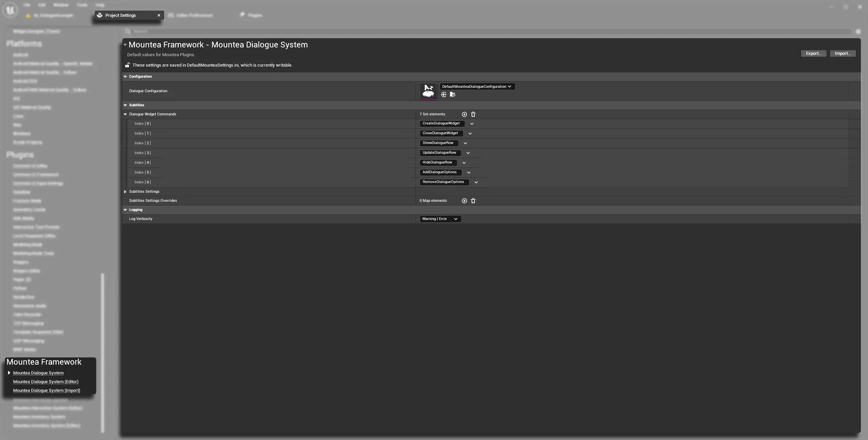Screen dimensions: 868x440
Task: Click the unlocked padlock icon by writable message
Action: click(x=127, y=65)
